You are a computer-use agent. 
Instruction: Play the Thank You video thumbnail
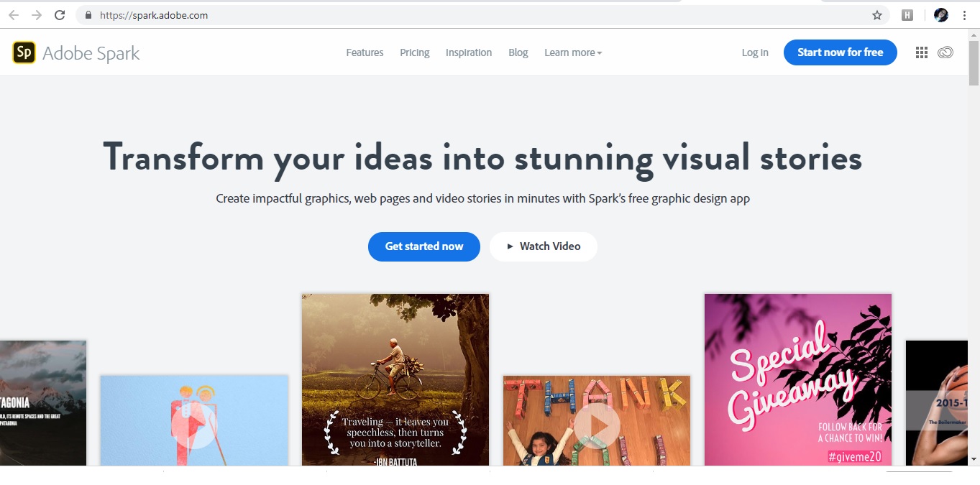[x=597, y=426]
